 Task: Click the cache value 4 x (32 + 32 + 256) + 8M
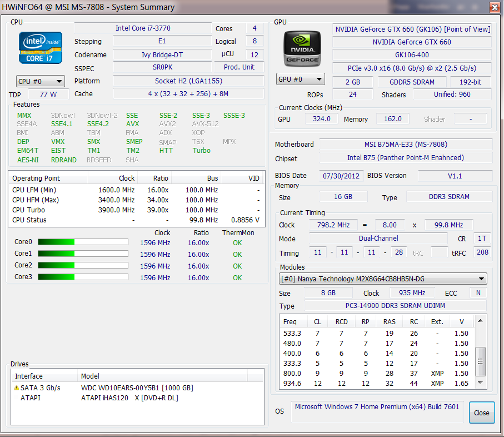[x=189, y=93]
